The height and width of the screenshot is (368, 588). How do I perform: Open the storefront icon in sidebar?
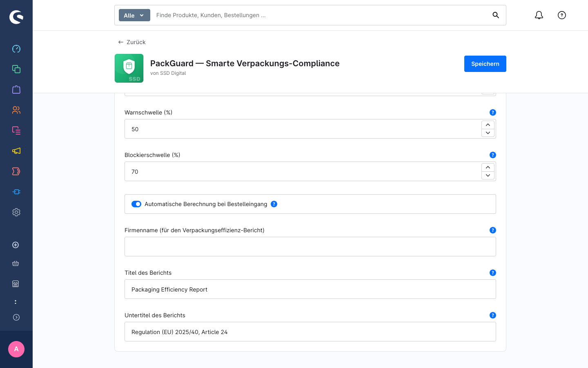click(x=16, y=284)
